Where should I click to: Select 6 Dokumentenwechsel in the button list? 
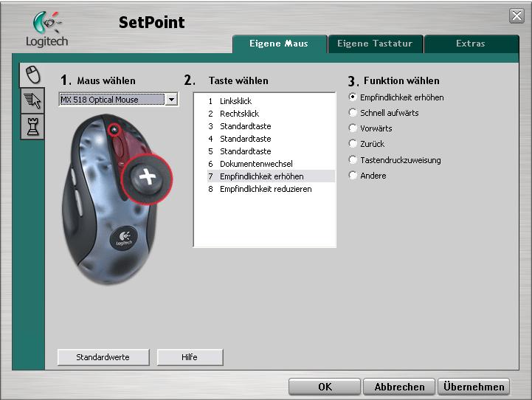(x=271, y=164)
